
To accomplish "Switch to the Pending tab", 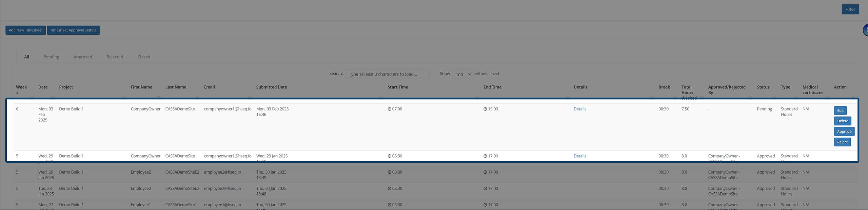I will [x=51, y=57].
